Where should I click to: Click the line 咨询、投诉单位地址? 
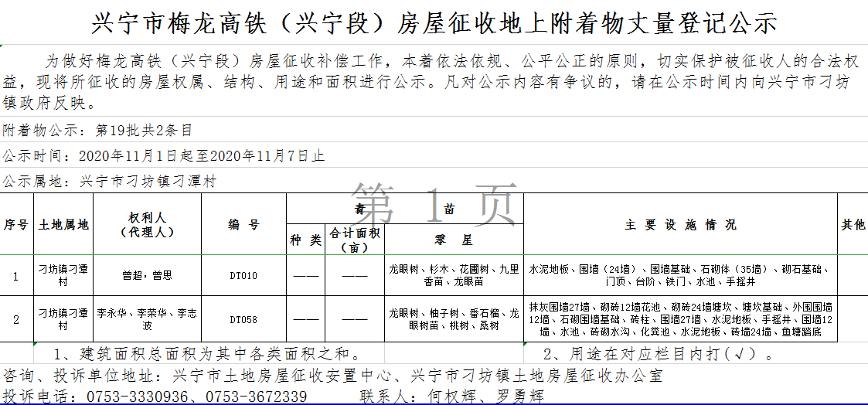click(332, 376)
